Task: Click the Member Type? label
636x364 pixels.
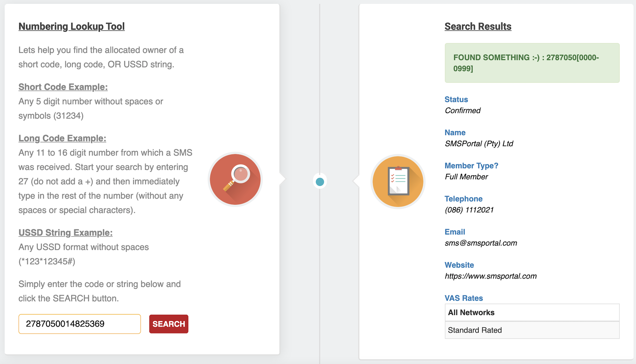Action: (471, 166)
